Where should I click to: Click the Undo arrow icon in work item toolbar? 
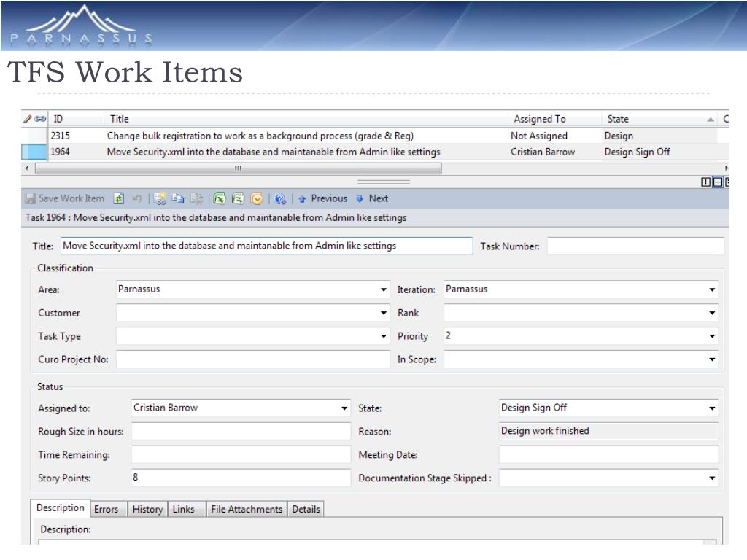137,198
